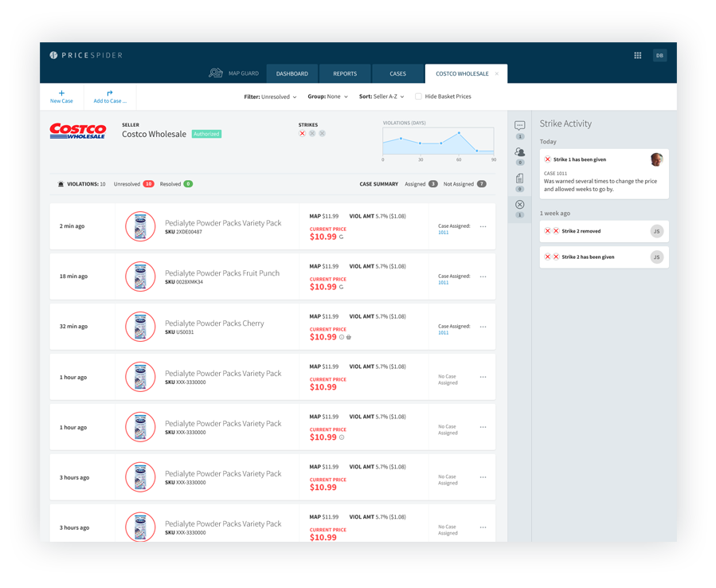Click case 1011 link in 2 min ago row

click(444, 233)
